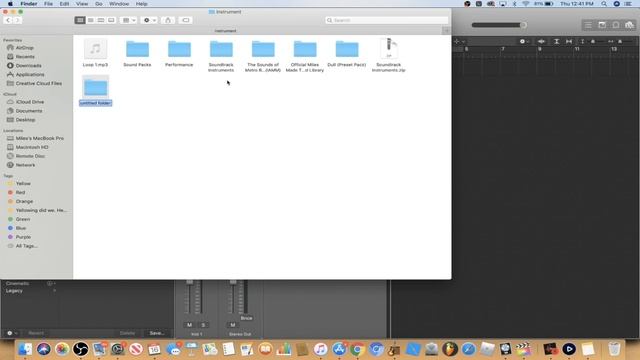
Task: Switch Finder to icon view
Action: (80, 20)
